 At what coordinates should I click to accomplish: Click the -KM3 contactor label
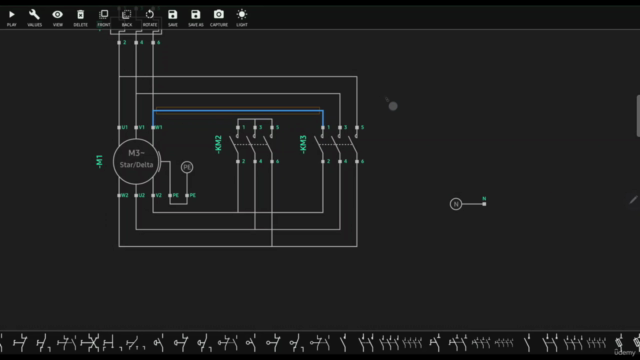[x=303, y=144]
